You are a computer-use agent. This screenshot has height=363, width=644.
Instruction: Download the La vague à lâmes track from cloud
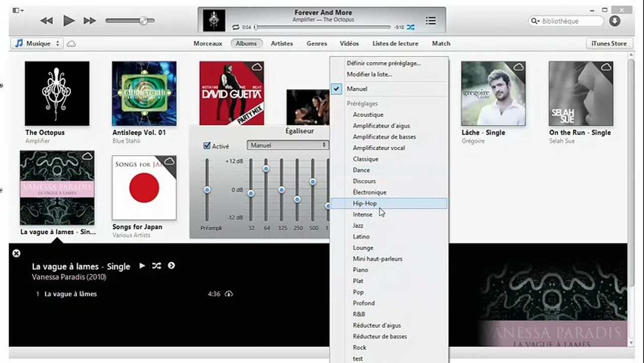click(229, 293)
